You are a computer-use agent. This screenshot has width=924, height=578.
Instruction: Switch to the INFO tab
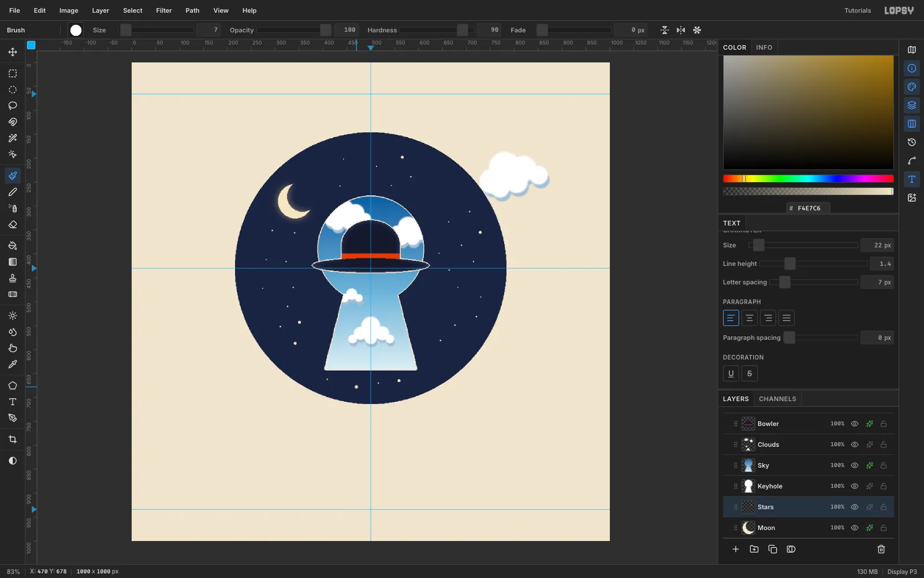coord(764,47)
